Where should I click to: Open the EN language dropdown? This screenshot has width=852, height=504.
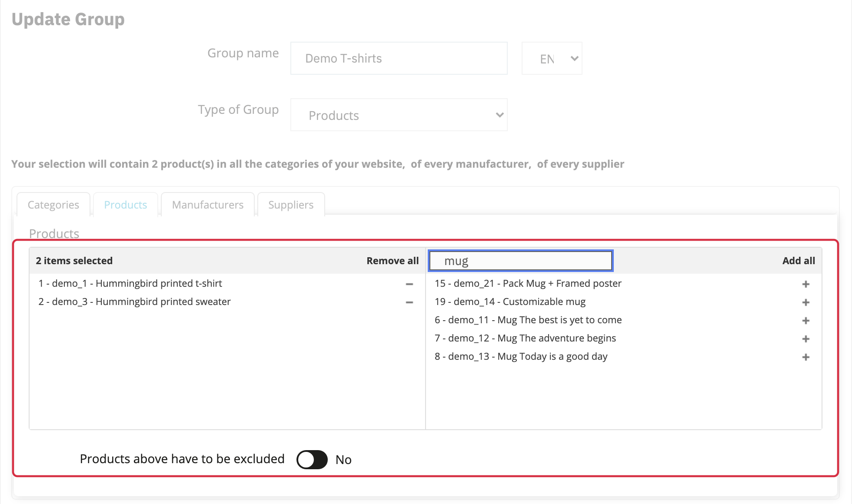tap(552, 58)
